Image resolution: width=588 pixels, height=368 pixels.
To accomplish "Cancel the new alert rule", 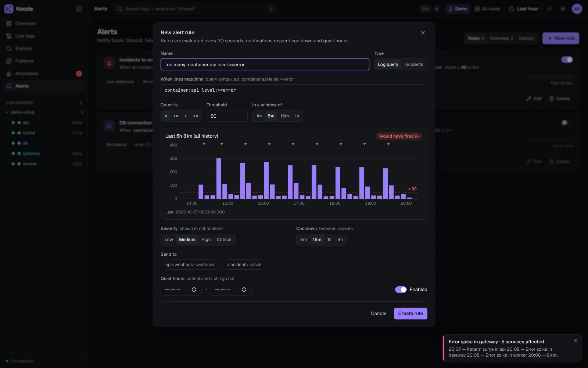I will (379, 314).
